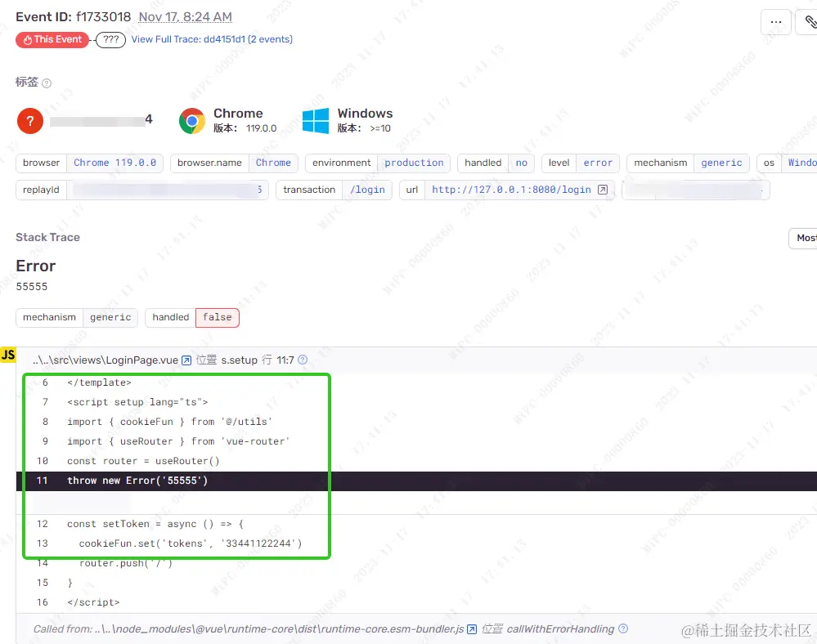Screen dimensions: 817x644
Task: Open the ellipsis more actions button
Action: point(776,22)
